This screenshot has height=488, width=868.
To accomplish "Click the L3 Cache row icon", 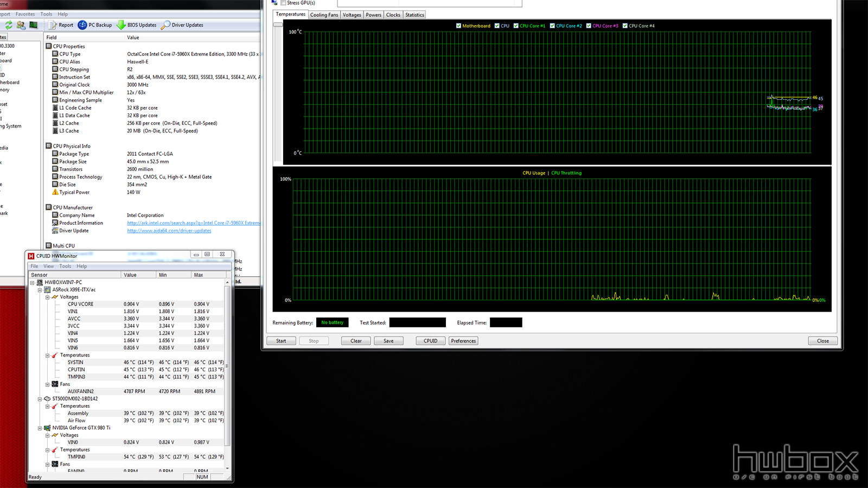I will (x=55, y=131).
